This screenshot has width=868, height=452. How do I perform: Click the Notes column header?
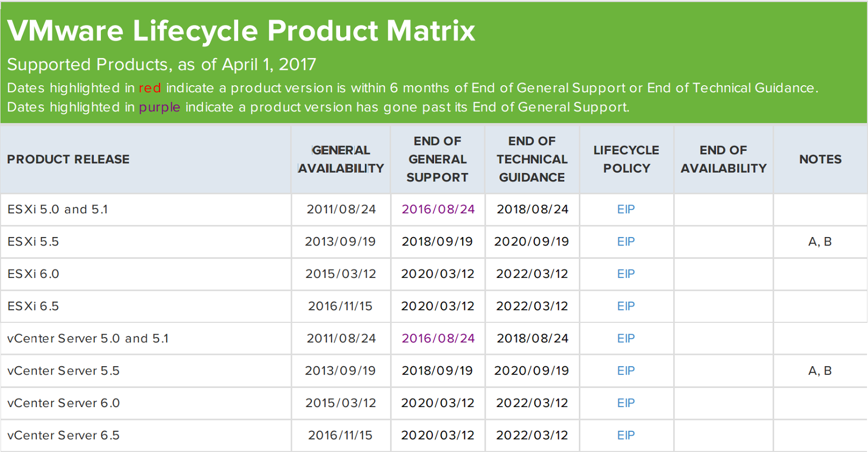pyautogui.click(x=820, y=160)
